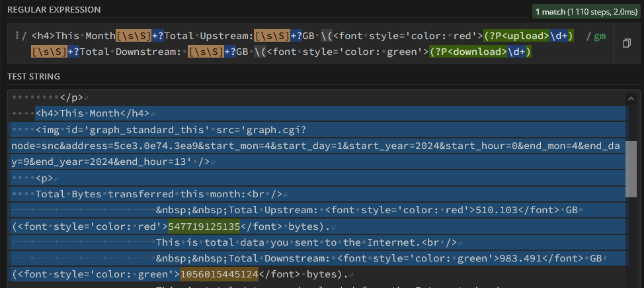This screenshot has height=288, width=644.
Task: Click the (?P<download>\d+) capture group
Action: (481, 52)
